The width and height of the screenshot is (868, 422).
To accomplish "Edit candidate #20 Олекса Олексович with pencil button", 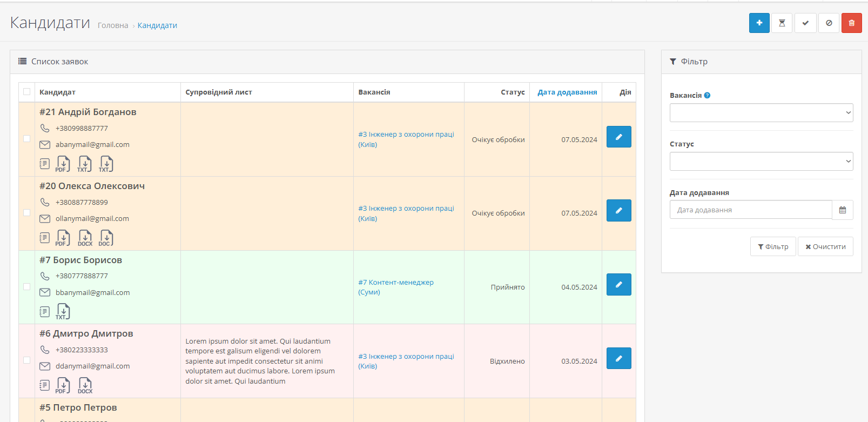I will click(x=619, y=210).
